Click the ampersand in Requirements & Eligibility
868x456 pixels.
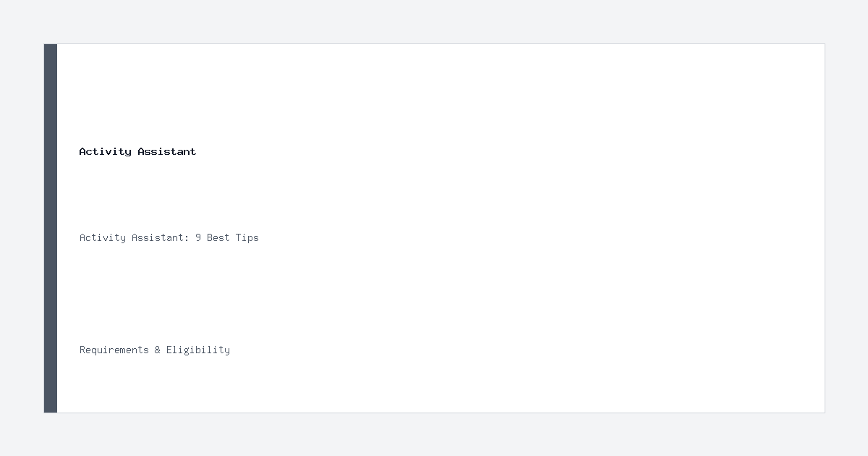157,350
